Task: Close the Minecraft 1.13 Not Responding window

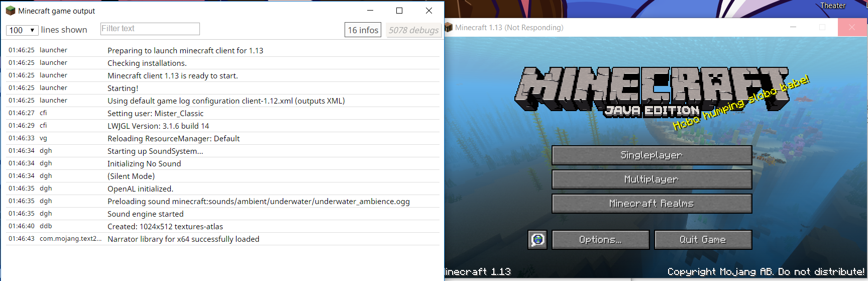Action: click(x=852, y=27)
